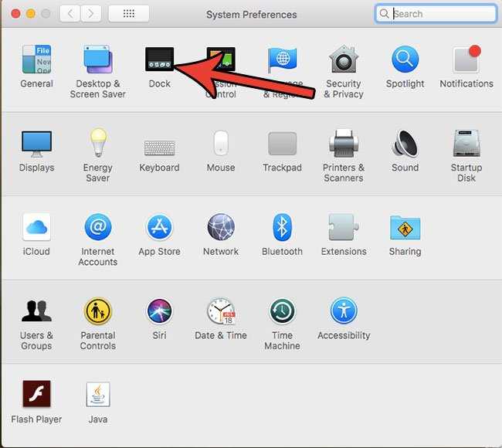Focus the Search field
This screenshot has width=502, height=448.
436,13
